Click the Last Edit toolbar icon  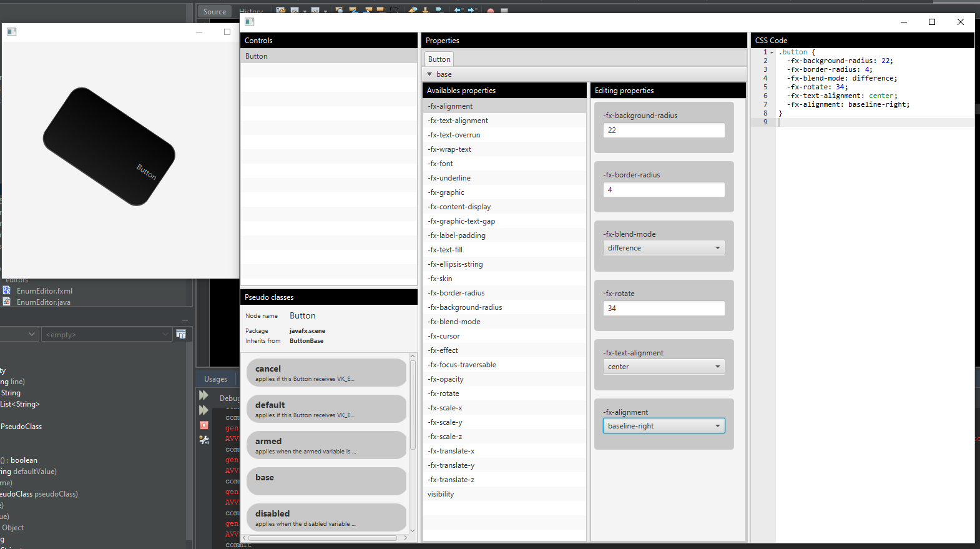click(280, 10)
